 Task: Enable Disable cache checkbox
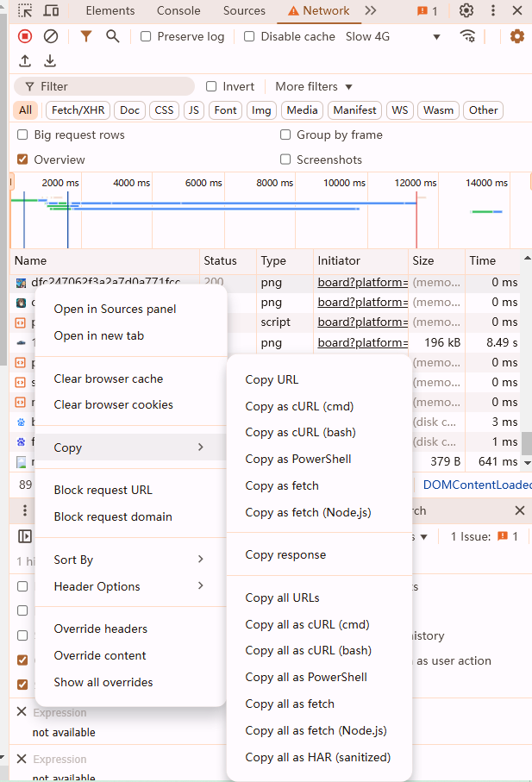coord(249,36)
